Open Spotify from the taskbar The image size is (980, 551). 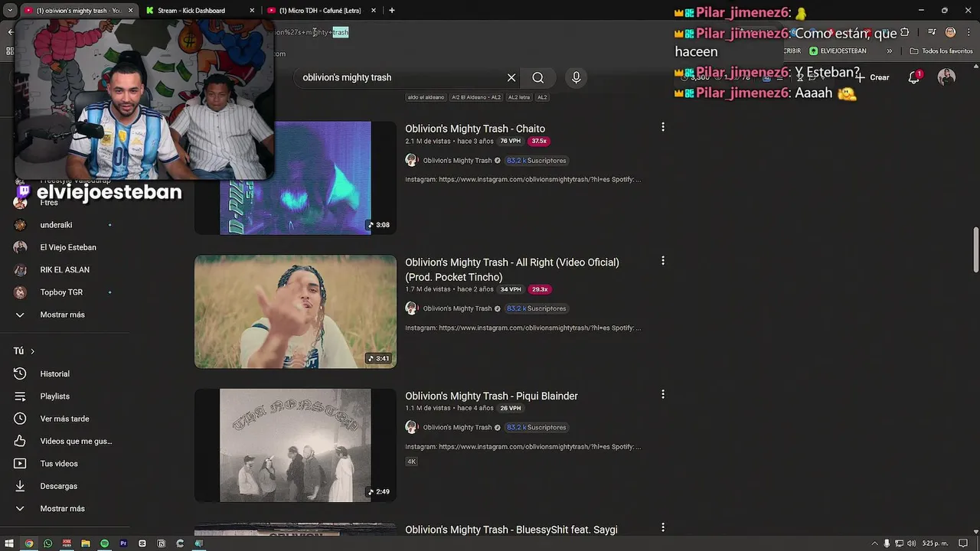tap(105, 543)
